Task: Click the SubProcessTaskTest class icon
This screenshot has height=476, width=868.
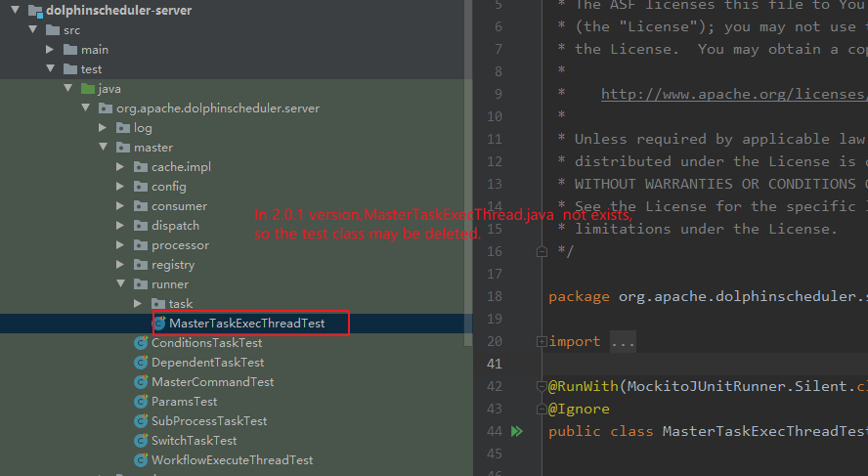Action: [x=141, y=420]
